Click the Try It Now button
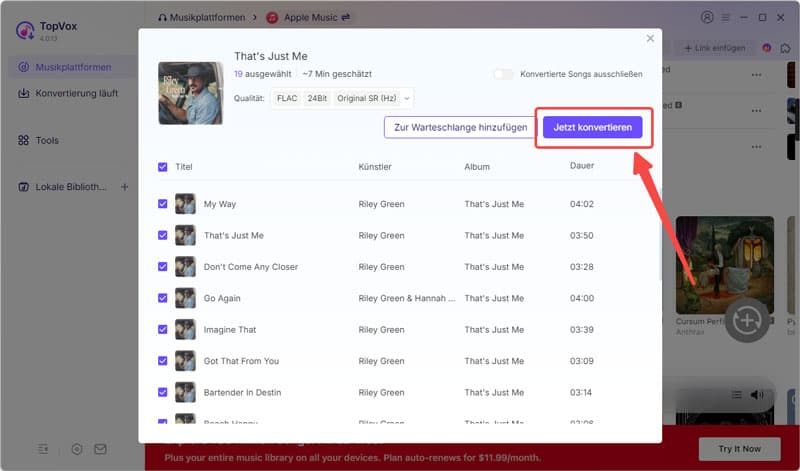This screenshot has width=800, height=471. pos(739,449)
